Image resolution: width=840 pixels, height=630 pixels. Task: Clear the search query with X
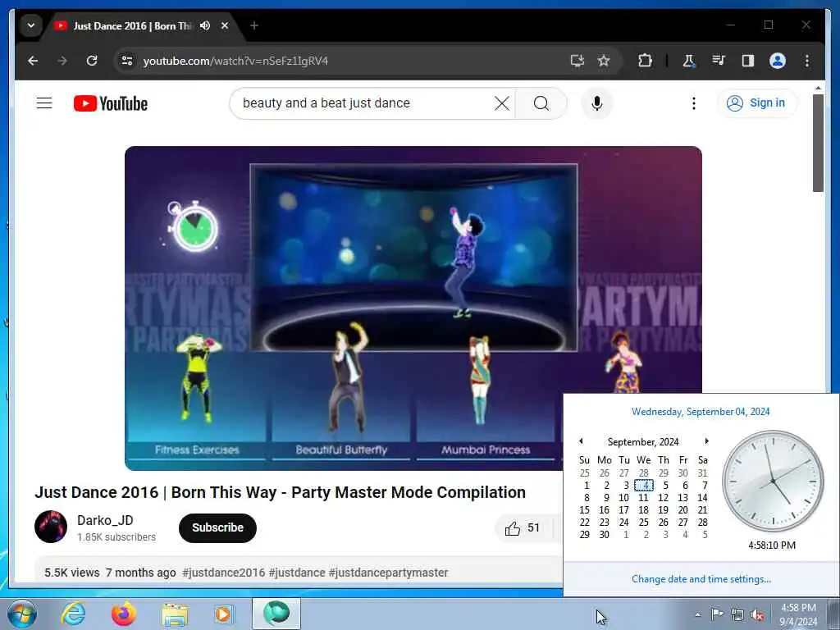click(x=502, y=103)
